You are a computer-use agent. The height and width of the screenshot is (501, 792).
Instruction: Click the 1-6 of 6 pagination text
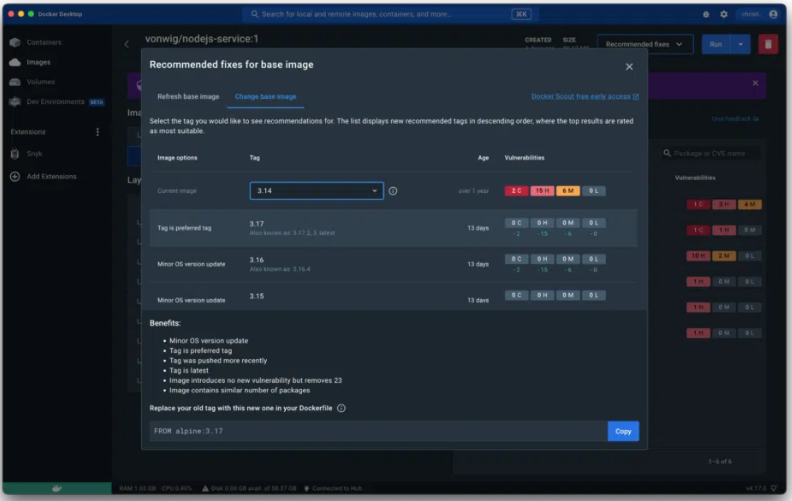click(720, 462)
